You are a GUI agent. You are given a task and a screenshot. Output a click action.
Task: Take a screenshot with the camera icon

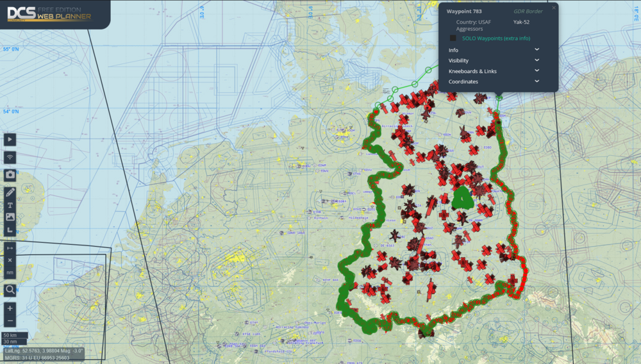10,175
